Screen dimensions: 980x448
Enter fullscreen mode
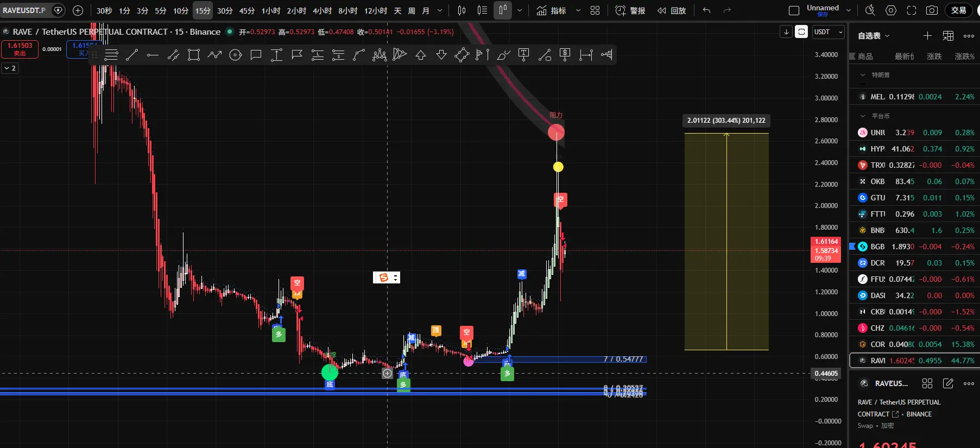pos(912,10)
